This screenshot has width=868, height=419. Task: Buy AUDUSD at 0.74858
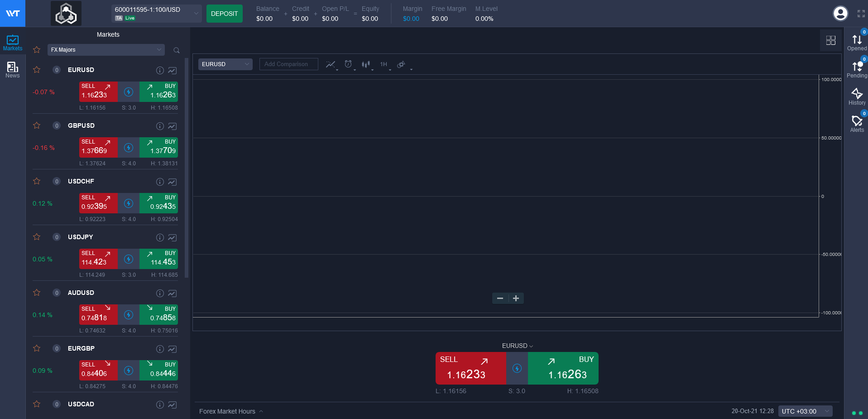tap(158, 315)
